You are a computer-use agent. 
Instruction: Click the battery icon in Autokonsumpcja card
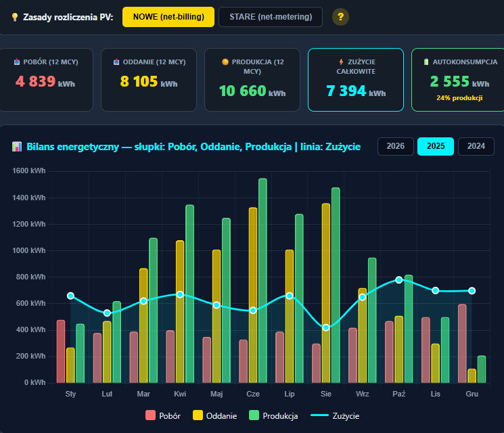[426, 62]
